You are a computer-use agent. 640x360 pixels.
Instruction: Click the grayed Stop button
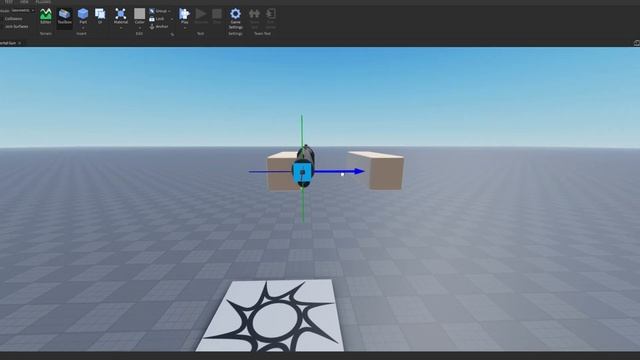(217, 15)
